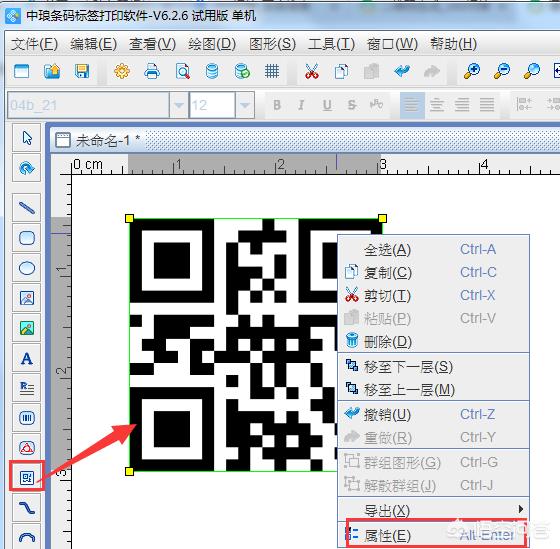Select the red triangle shape tool

(x=27, y=448)
